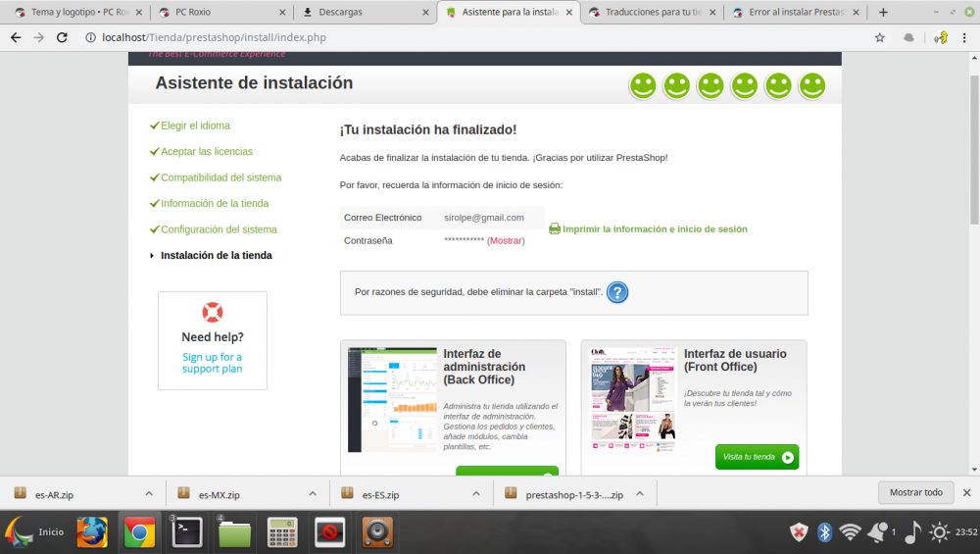Viewport: 980px width, 554px height.
Task: Show the hidden password via Mostrar
Action: tap(506, 241)
